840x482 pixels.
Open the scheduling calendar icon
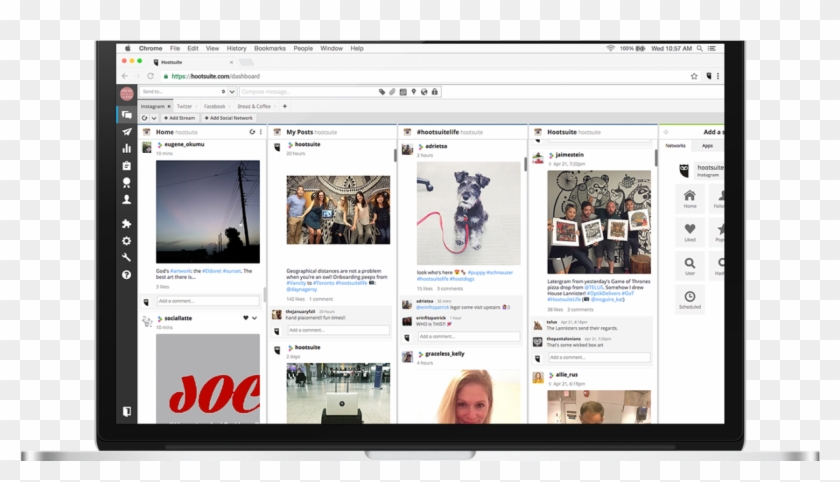click(x=403, y=92)
